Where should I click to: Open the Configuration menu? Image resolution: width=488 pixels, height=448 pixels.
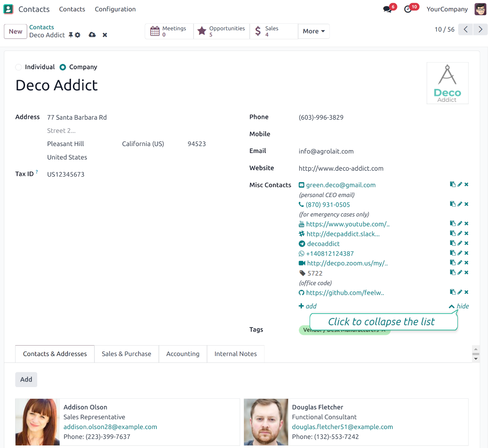point(115,10)
